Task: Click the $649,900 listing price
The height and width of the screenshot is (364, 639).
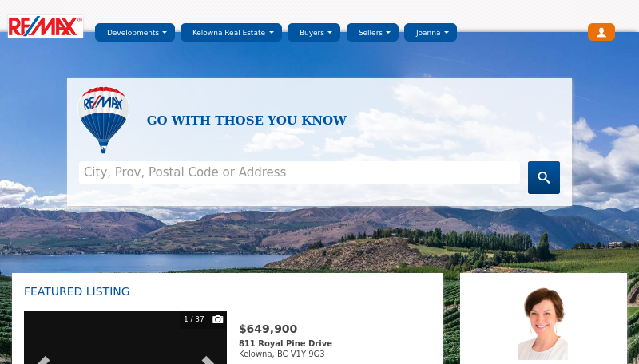Action: coord(268,329)
